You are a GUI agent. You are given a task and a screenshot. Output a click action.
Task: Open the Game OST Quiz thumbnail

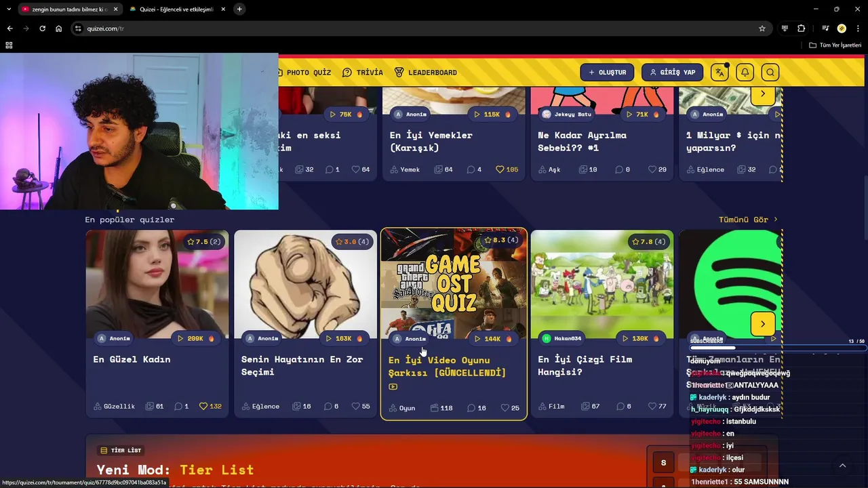tap(454, 285)
